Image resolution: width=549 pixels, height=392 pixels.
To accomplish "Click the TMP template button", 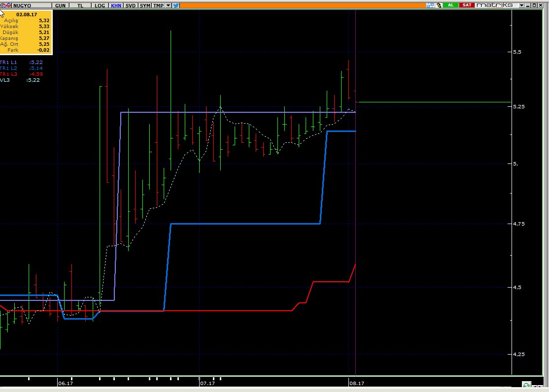I will tap(158, 5).
